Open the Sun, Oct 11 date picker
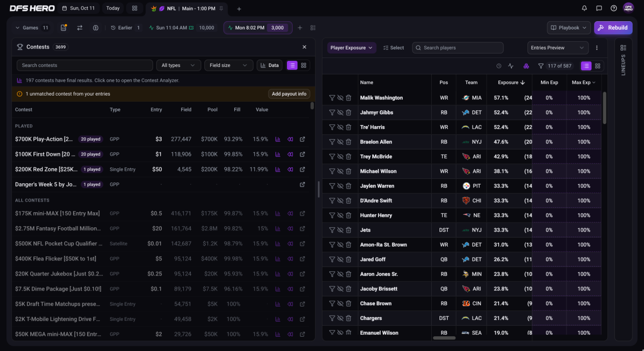 pyautogui.click(x=78, y=8)
